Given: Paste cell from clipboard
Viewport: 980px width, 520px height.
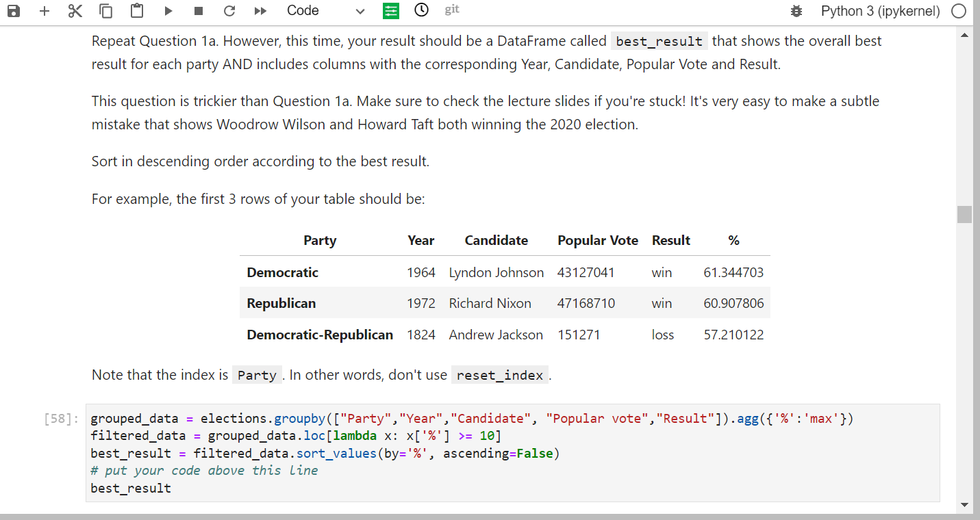Looking at the screenshot, I should [138, 11].
